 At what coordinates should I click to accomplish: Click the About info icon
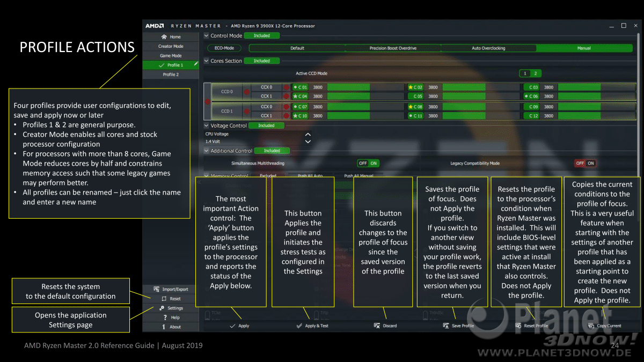pyautogui.click(x=164, y=327)
